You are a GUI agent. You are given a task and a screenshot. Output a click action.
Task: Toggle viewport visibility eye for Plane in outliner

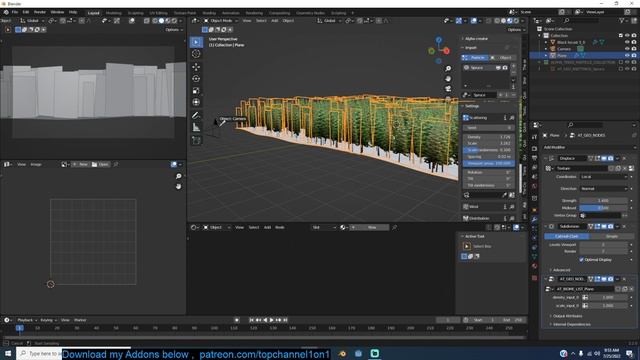tap(627, 55)
